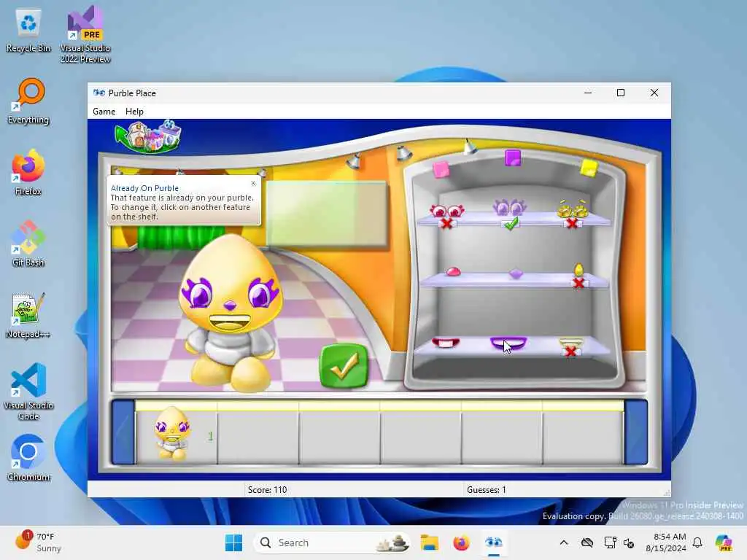The height and width of the screenshot is (560, 747).
Task: Open Notepad++ desktop shortcut
Action: (x=28, y=315)
